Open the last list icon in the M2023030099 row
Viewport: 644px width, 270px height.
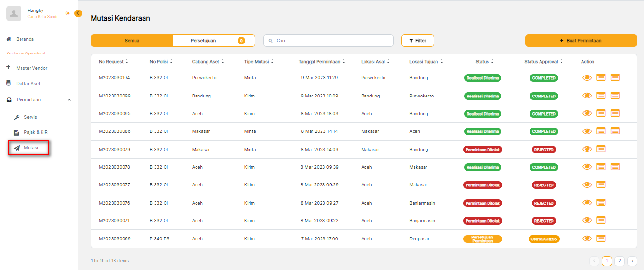pos(615,96)
